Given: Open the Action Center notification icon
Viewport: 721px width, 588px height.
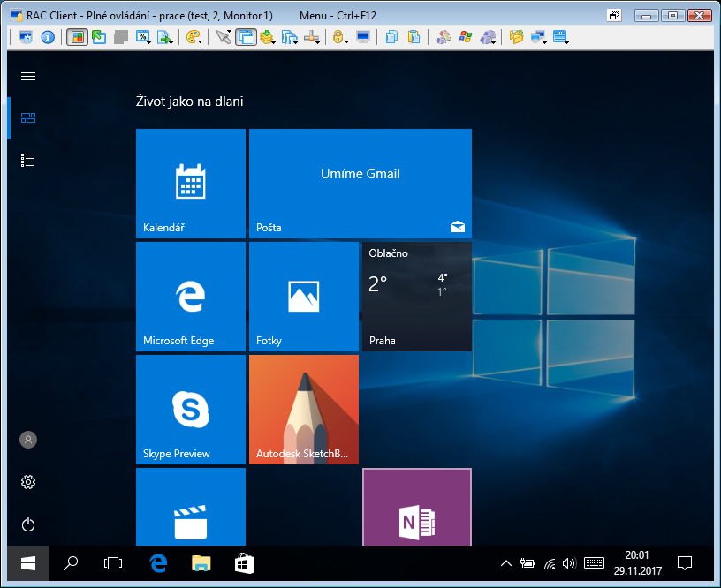Looking at the screenshot, I should pyautogui.click(x=685, y=563).
